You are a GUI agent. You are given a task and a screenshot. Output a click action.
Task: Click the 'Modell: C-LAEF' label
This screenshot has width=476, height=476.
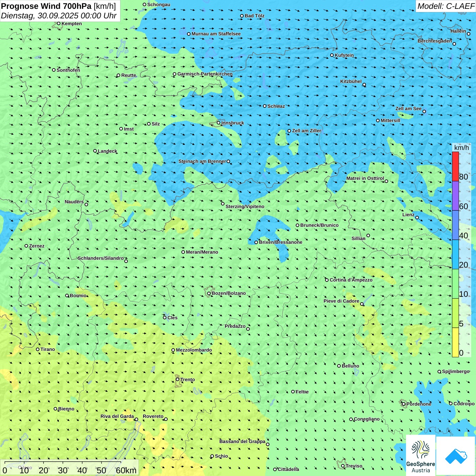pyautogui.click(x=446, y=6)
